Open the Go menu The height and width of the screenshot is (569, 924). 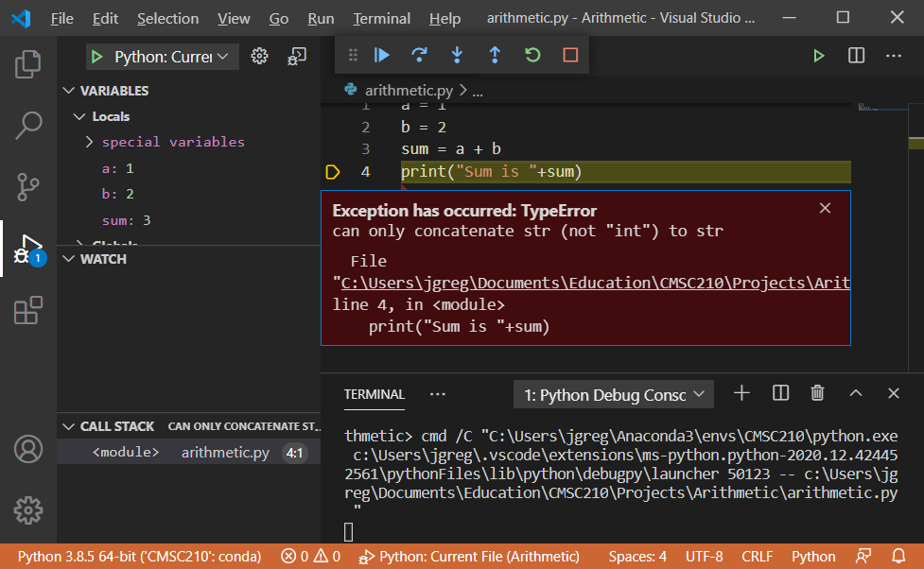(x=279, y=19)
